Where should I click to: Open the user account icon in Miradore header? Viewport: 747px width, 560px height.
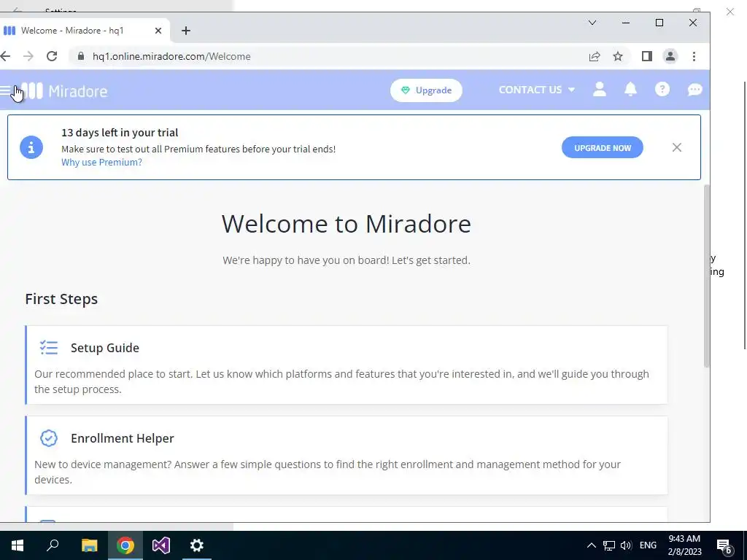600,89
